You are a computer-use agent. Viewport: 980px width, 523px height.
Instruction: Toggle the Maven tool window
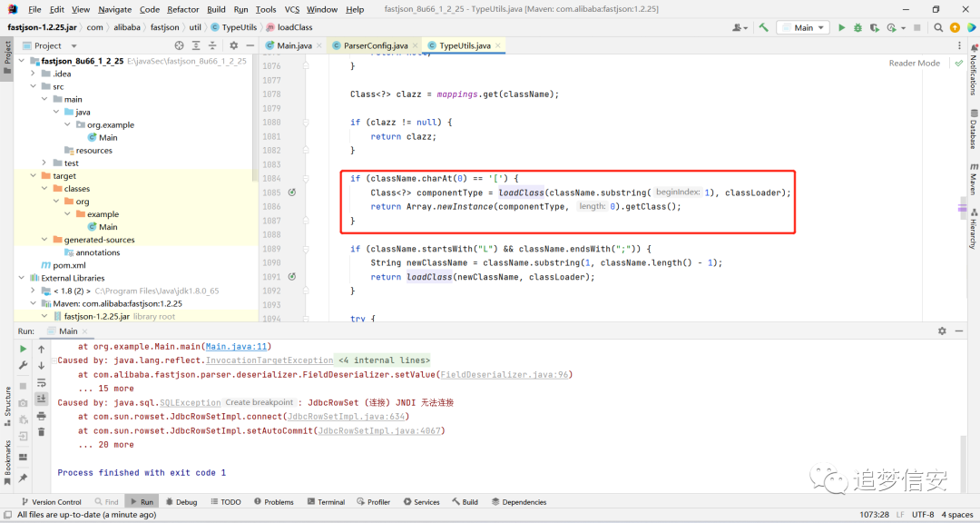click(x=973, y=179)
